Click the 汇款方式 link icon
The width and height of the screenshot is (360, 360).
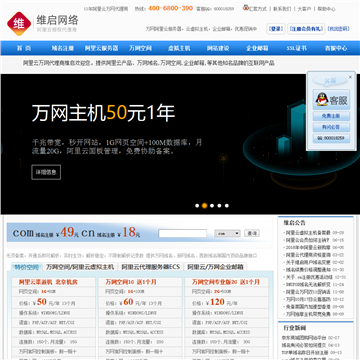coord(246,8)
